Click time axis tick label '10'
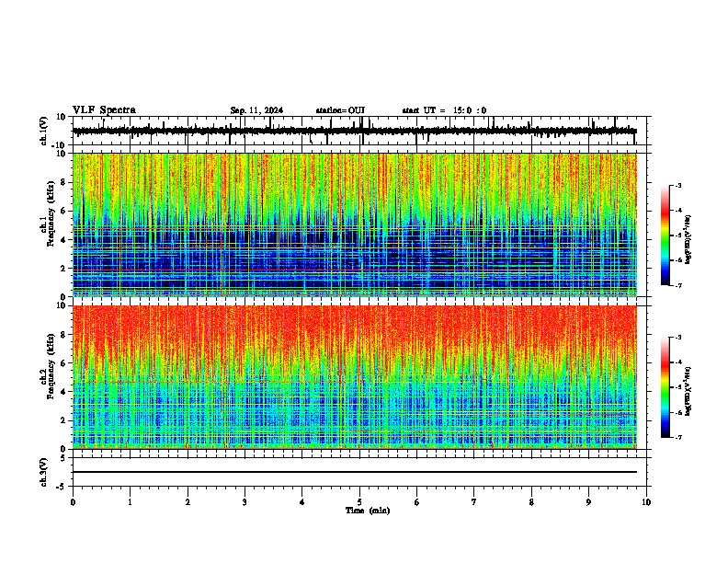The image size is (728, 563). pos(646,502)
